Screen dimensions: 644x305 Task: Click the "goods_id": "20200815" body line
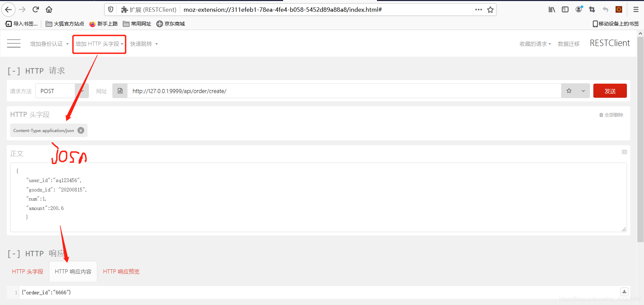(56, 190)
